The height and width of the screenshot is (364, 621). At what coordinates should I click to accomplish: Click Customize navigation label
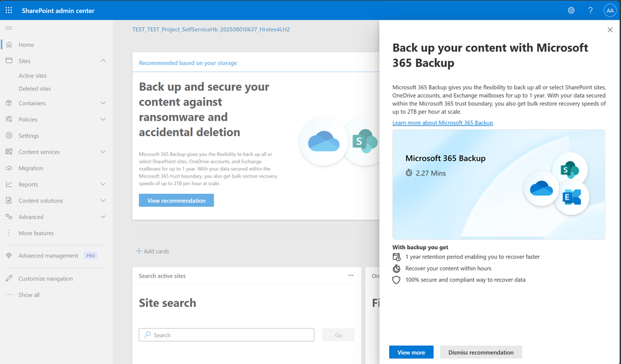pos(45,278)
